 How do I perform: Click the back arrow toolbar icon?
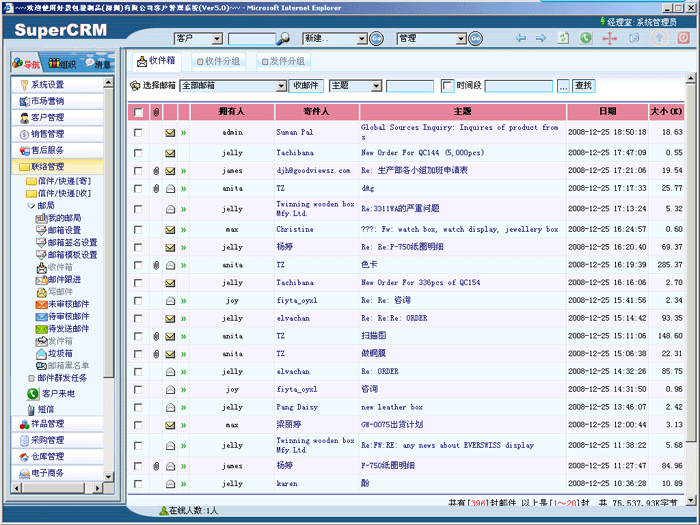click(x=521, y=38)
